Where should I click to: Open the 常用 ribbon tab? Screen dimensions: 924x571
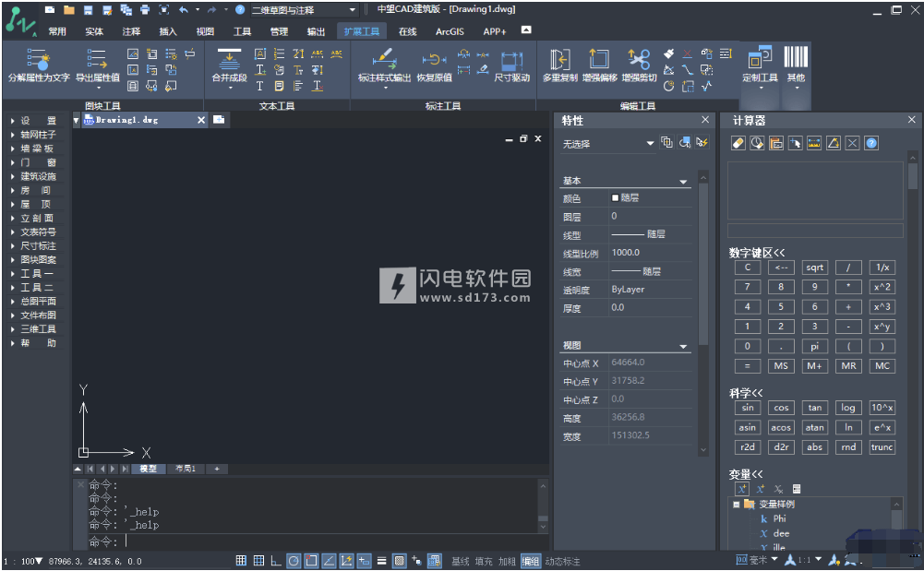[57, 31]
